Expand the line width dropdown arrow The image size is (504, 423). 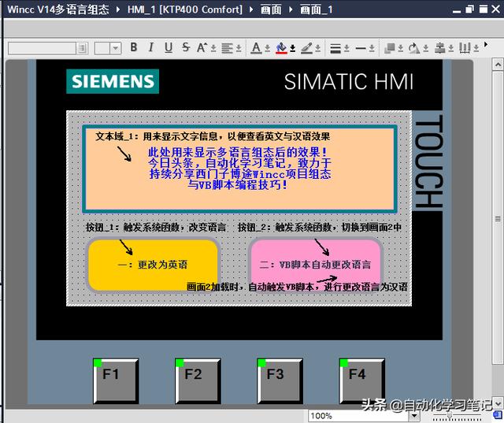coord(346,49)
